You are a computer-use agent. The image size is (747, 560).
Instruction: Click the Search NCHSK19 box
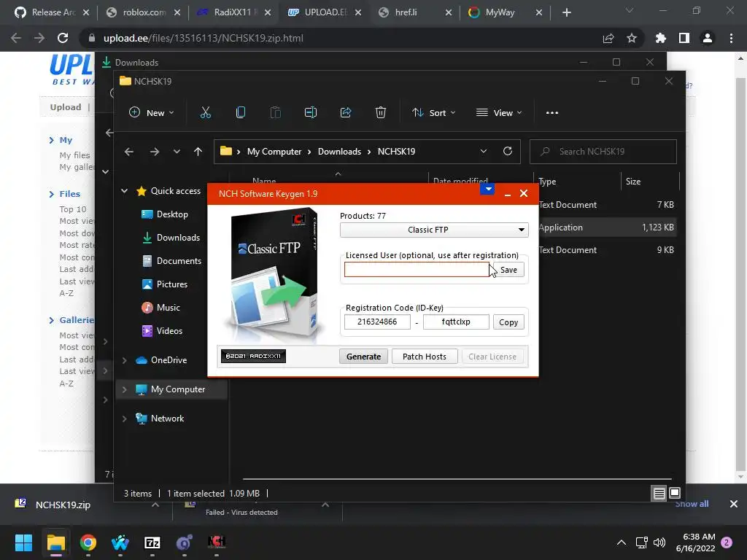click(603, 152)
